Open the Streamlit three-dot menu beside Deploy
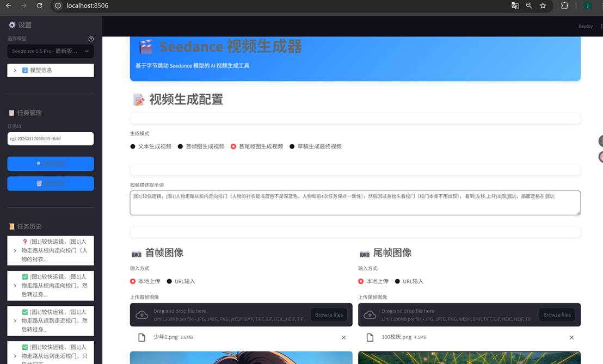This screenshot has height=364, width=603. (x=601, y=26)
